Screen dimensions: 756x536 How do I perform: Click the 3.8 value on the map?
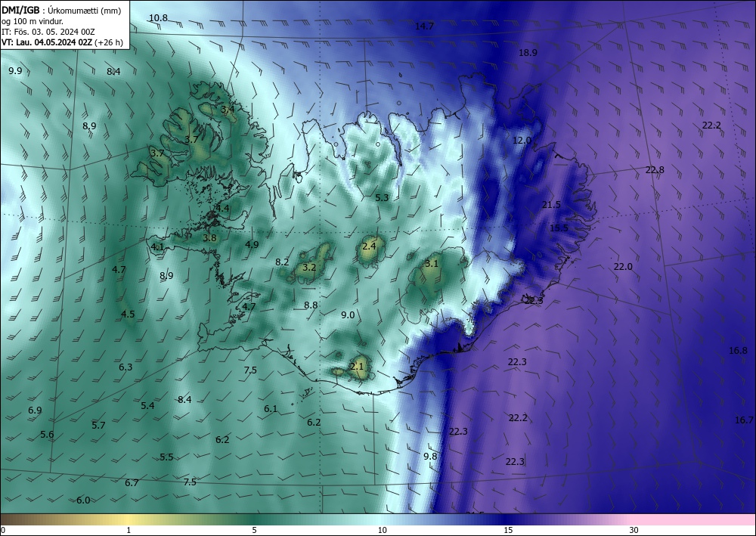click(209, 237)
